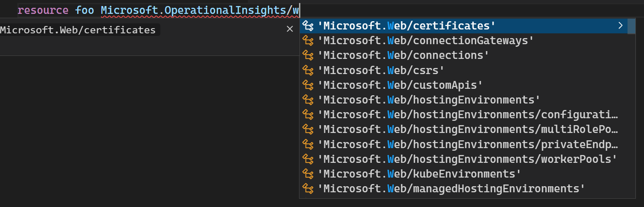Click icon beside 'Microsoft.Web/kubeEnvironments' suggestion

point(308,174)
